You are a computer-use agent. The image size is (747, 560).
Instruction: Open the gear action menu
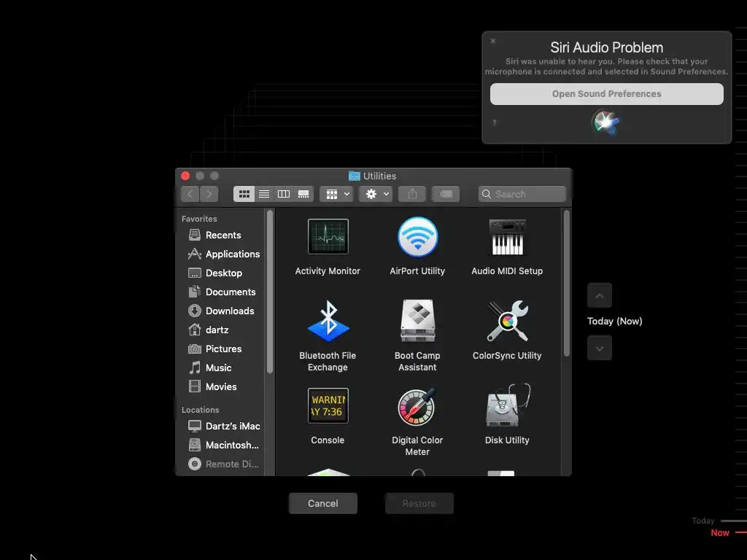(x=376, y=194)
